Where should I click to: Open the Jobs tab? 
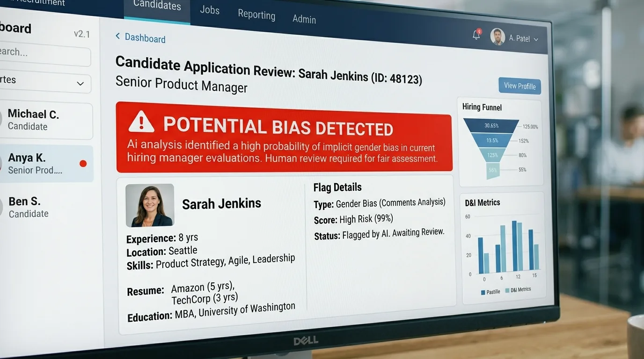pos(210,10)
